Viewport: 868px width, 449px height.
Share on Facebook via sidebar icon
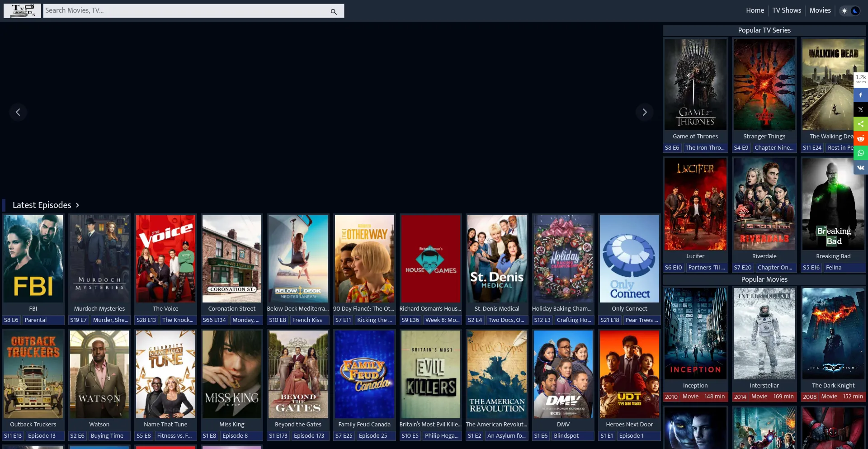[x=861, y=95]
